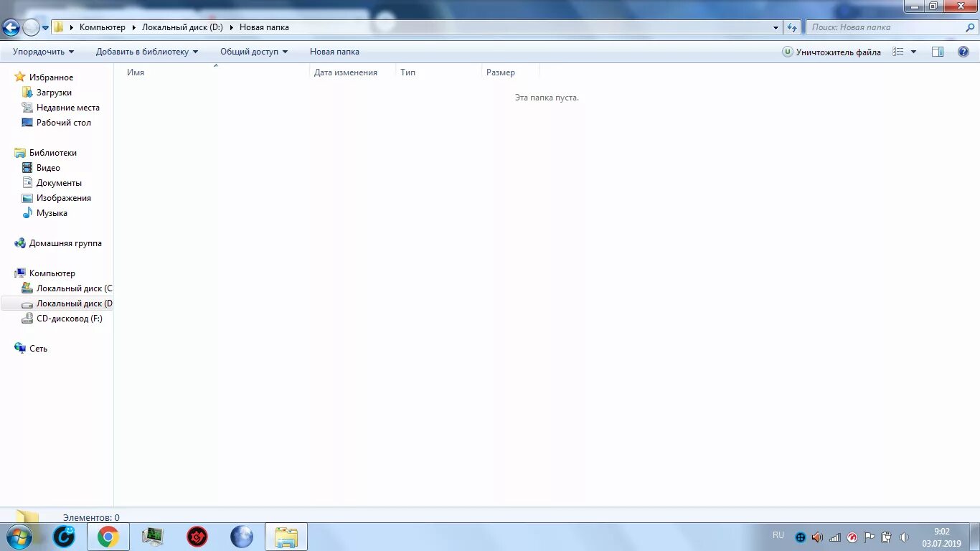Open the system volume speaker icon

point(904,537)
